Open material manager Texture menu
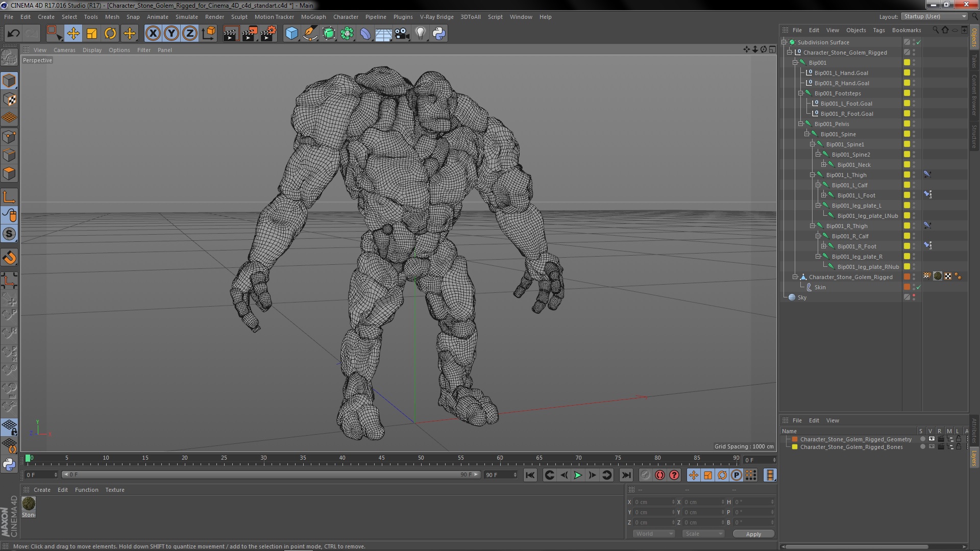Screen dimensions: 980x551 [115, 490]
